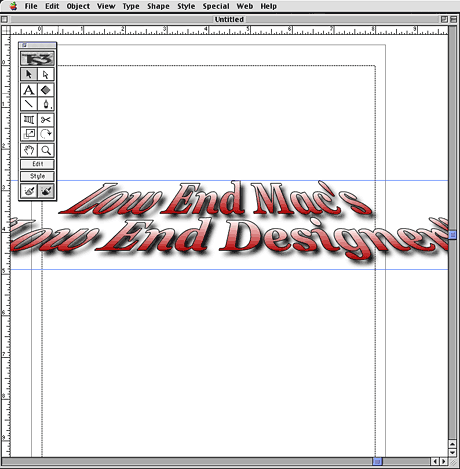The image size is (460, 469).
Task: Select the diamond shape tool
Action: (x=46, y=90)
